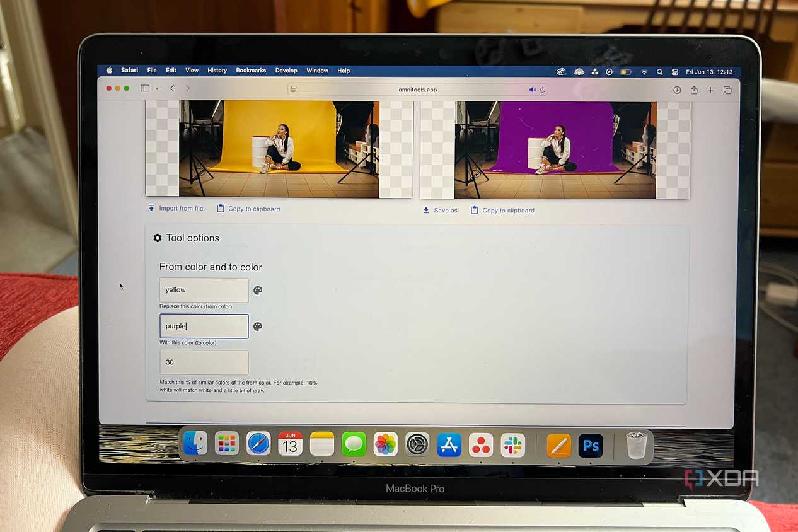Screen dimensions: 798x532
Task: Open the Safari menu
Action: point(129,71)
